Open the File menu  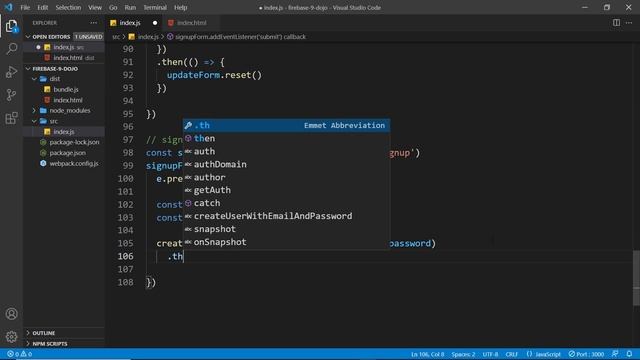[25, 7]
